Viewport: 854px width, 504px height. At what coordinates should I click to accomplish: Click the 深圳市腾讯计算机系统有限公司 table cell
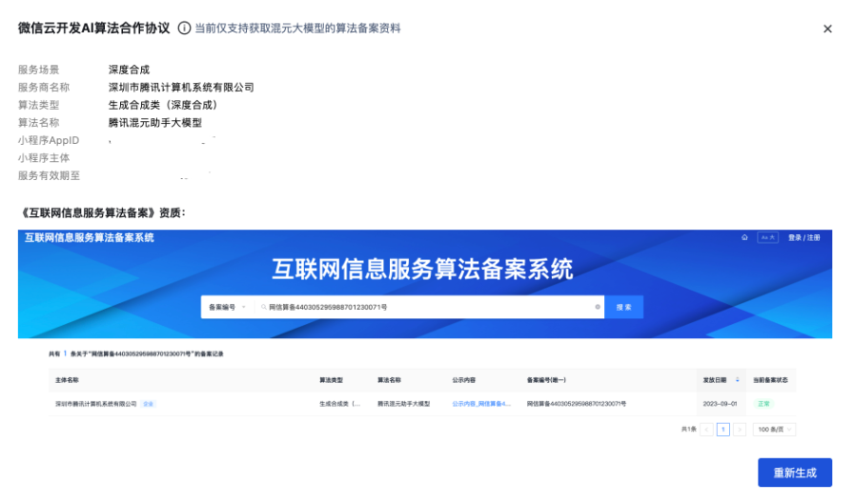coord(96,404)
